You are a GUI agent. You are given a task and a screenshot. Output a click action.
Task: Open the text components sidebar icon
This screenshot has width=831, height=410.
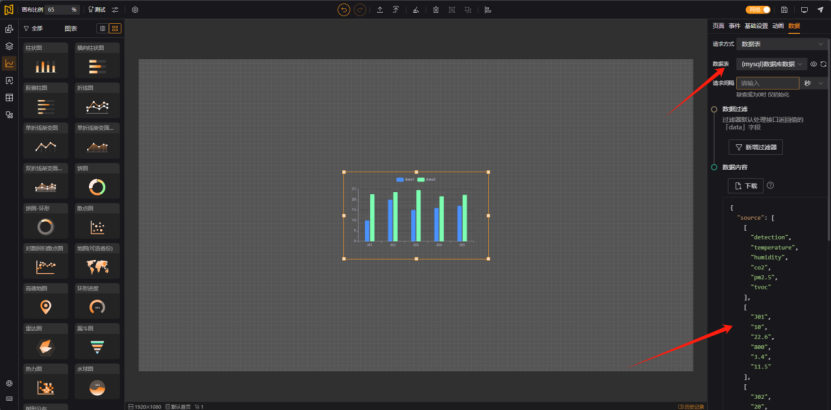[x=9, y=81]
